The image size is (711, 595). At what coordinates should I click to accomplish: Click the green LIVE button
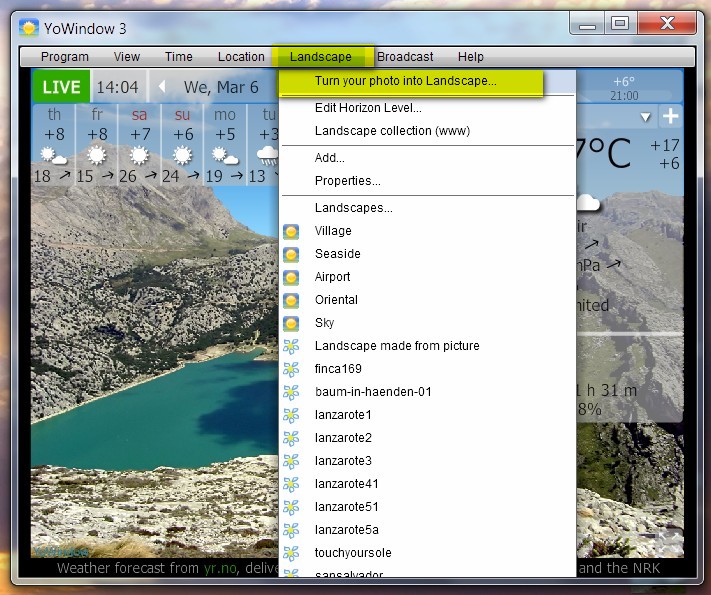(x=62, y=87)
